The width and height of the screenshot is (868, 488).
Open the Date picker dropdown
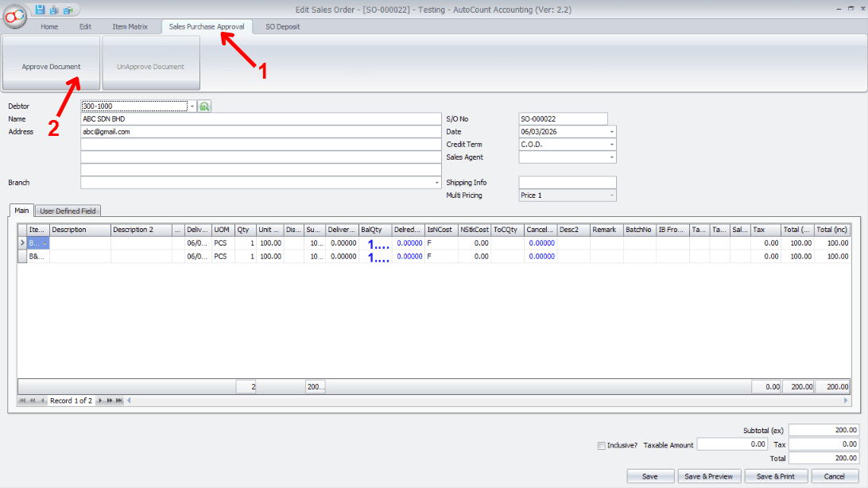pos(611,132)
